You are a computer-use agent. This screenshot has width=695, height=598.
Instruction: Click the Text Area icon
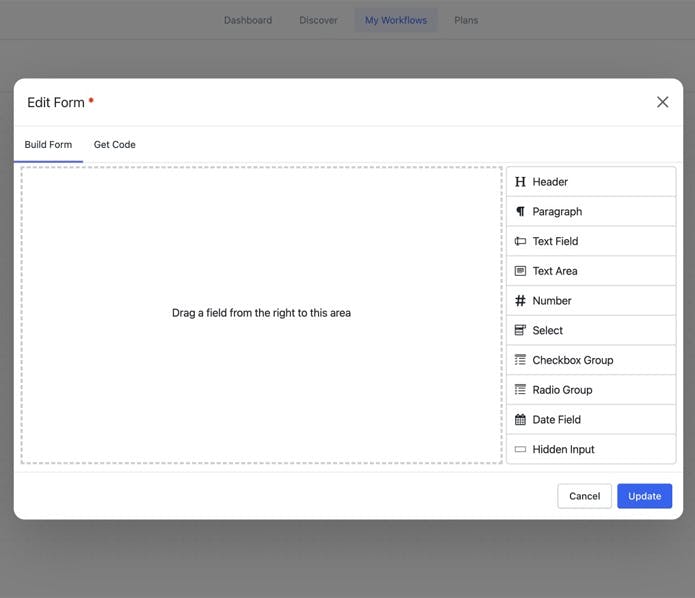(520, 271)
